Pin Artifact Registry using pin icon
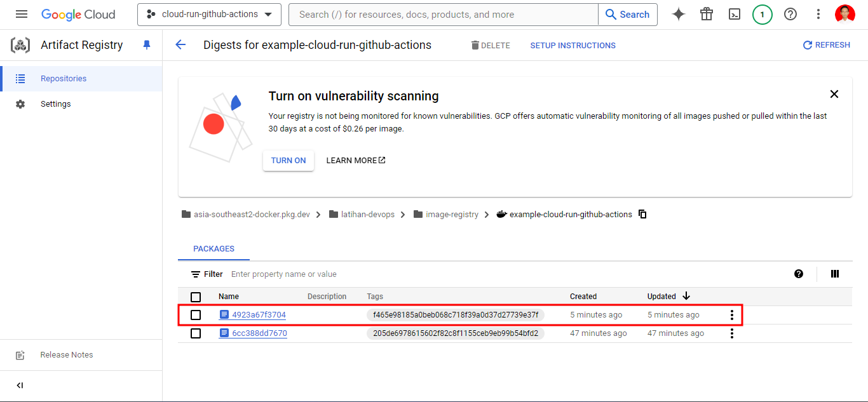868x402 pixels. tap(147, 45)
